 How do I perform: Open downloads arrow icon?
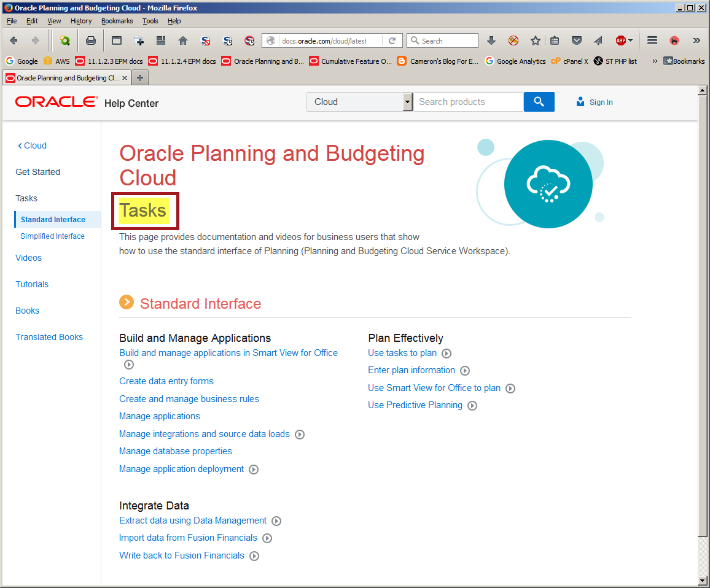pos(491,41)
